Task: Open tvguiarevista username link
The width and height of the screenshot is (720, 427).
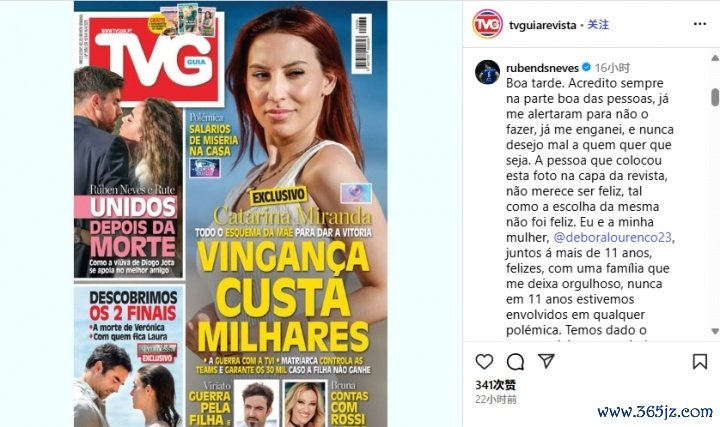Action: [x=542, y=25]
